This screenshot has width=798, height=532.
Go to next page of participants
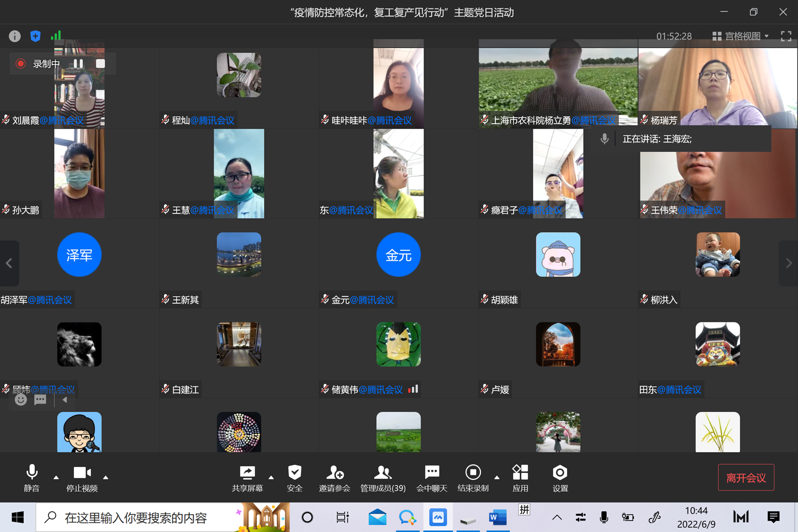click(788, 264)
